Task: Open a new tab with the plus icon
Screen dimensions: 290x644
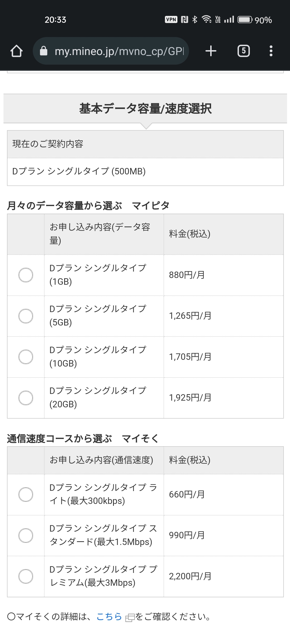Action: 211,51
